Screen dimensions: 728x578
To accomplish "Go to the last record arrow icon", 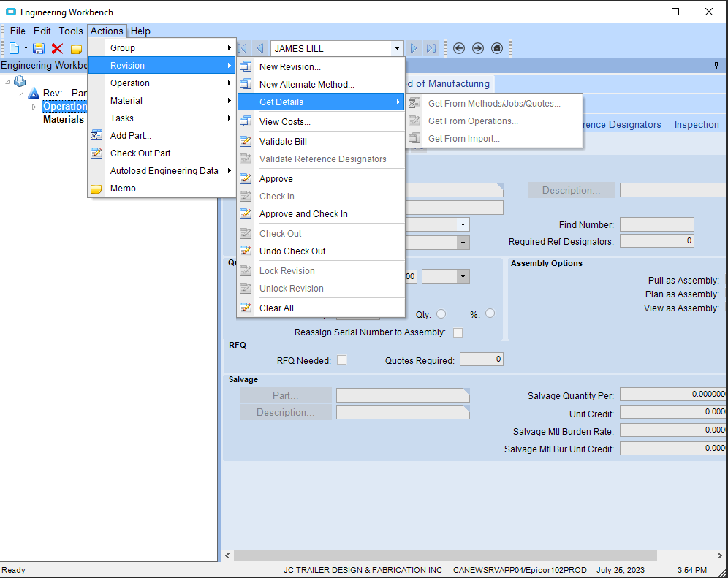I will tap(431, 48).
